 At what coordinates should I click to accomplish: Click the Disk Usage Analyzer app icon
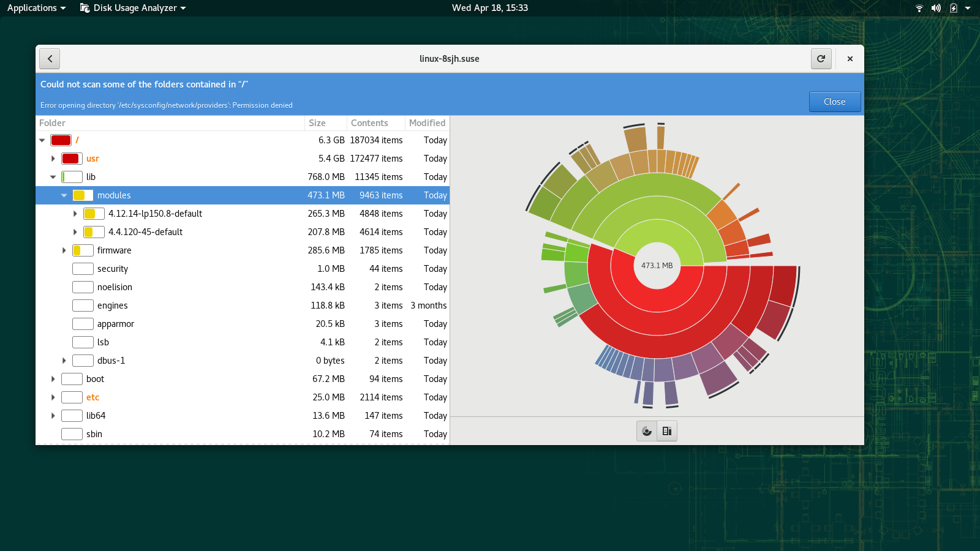[x=85, y=8]
